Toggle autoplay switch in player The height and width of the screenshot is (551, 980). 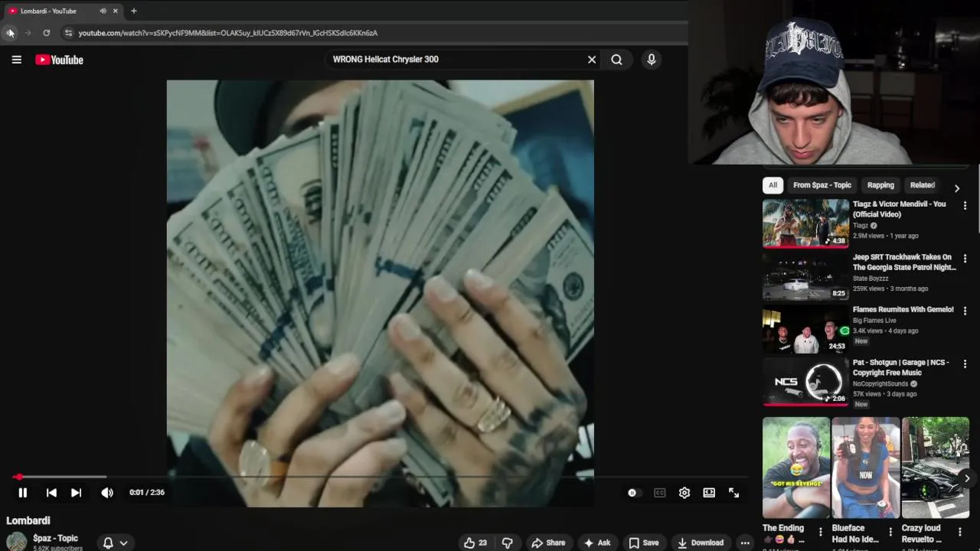click(632, 493)
